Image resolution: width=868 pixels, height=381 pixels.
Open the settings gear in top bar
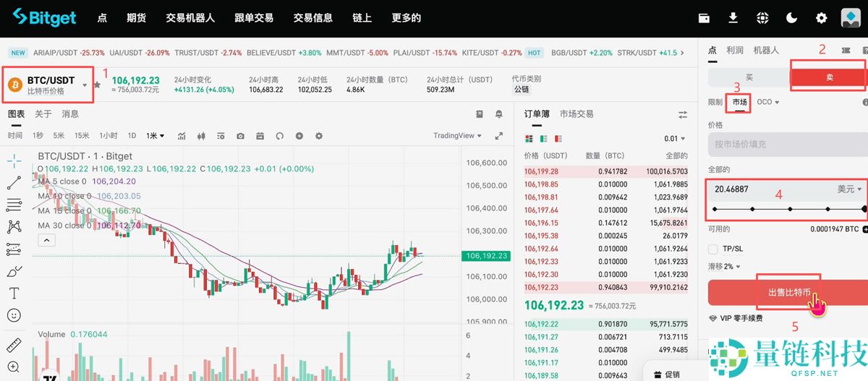(821, 18)
